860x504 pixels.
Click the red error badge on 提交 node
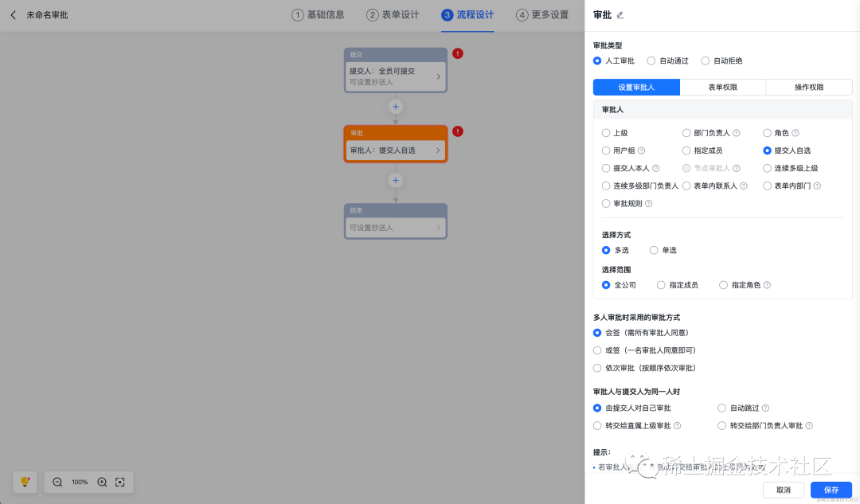(458, 53)
